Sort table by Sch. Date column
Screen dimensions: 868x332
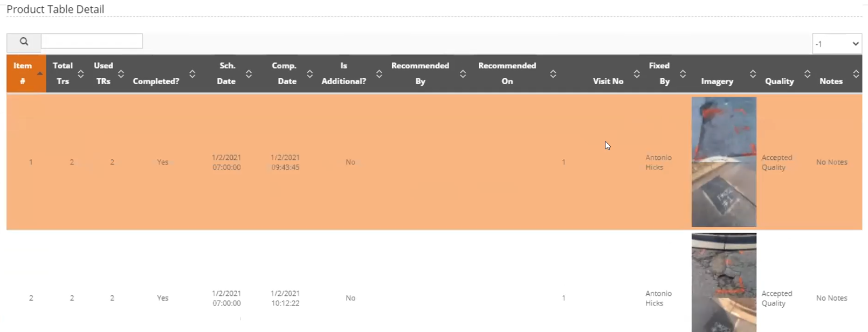(x=227, y=73)
